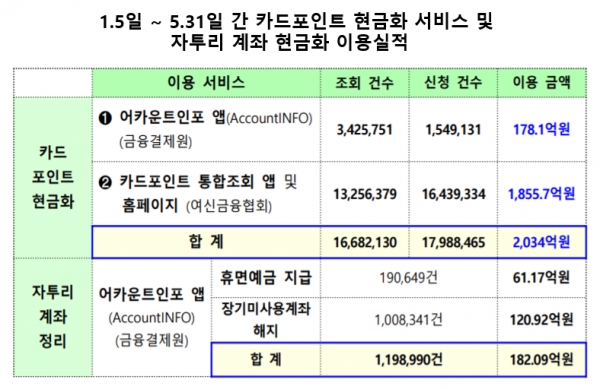Click the blue amount 178.1억원
The width and height of the screenshot is (600, 389).
[541, 129]
